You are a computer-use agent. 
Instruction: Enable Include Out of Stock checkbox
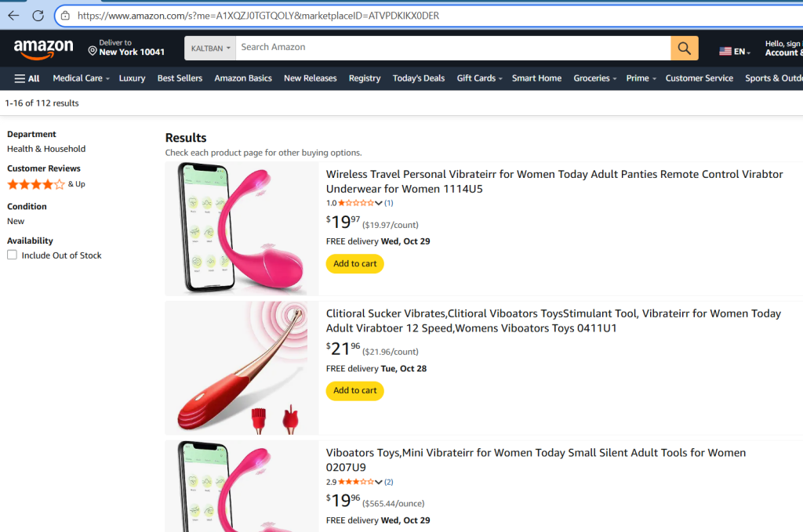12,255
